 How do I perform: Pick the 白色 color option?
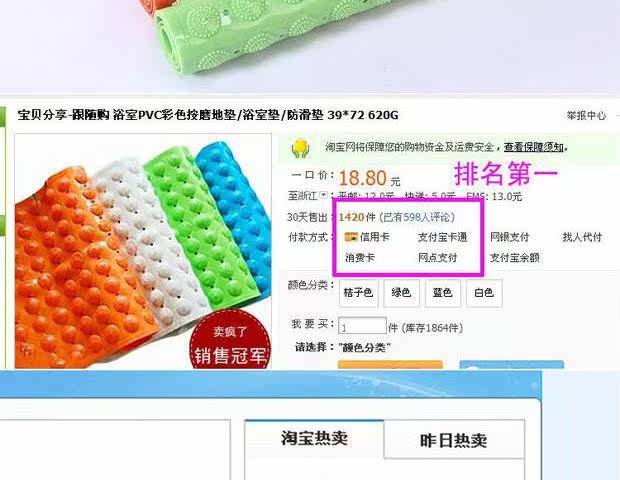coord(484,293)
